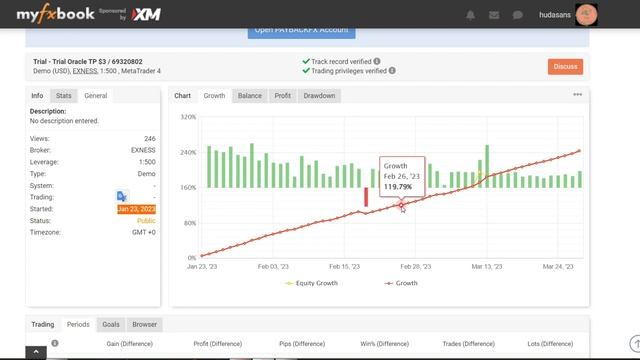Click the Open PAYBACKFX Account button
The height and width of the screenshot is (360, 640).
302,33
